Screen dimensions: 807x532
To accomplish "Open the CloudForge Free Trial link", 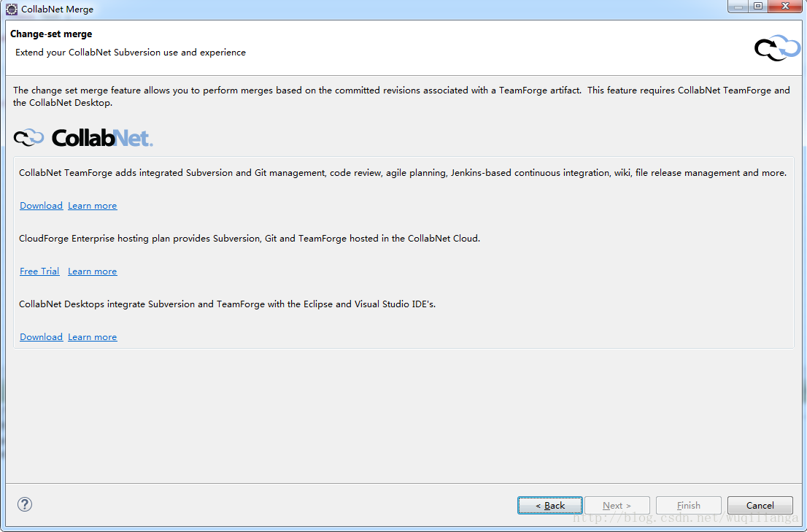I will (x=39, y=271).
